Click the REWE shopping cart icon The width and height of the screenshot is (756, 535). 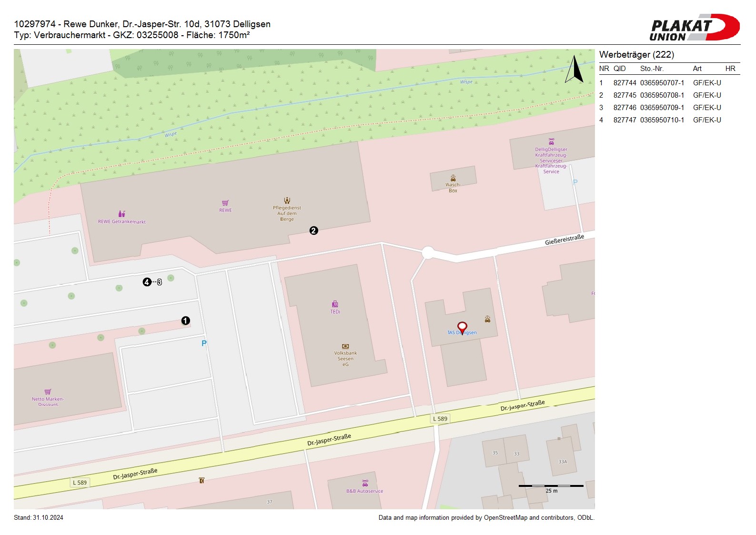click(x=225, y=203)
